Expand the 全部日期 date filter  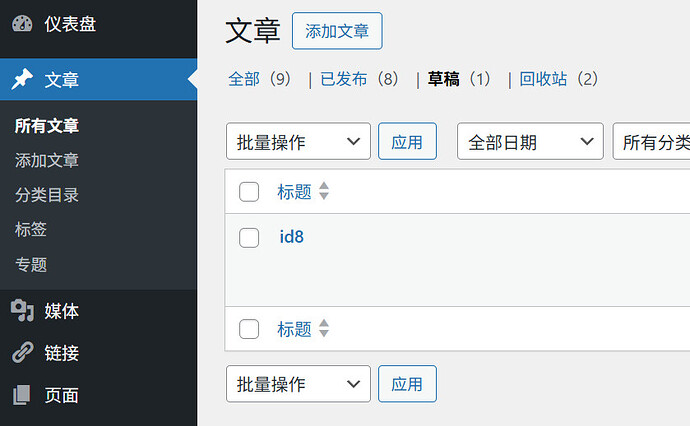coord(530,142)
